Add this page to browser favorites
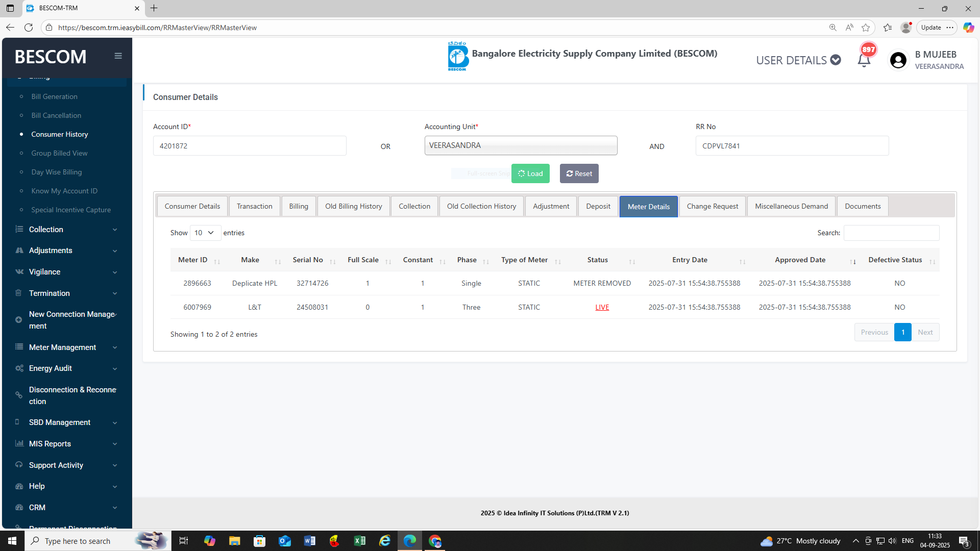980x551 pixels. pos(866,28)
